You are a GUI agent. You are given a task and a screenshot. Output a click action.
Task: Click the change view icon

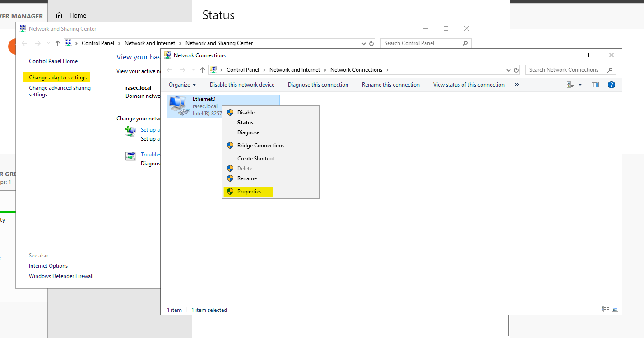[570, 85]
